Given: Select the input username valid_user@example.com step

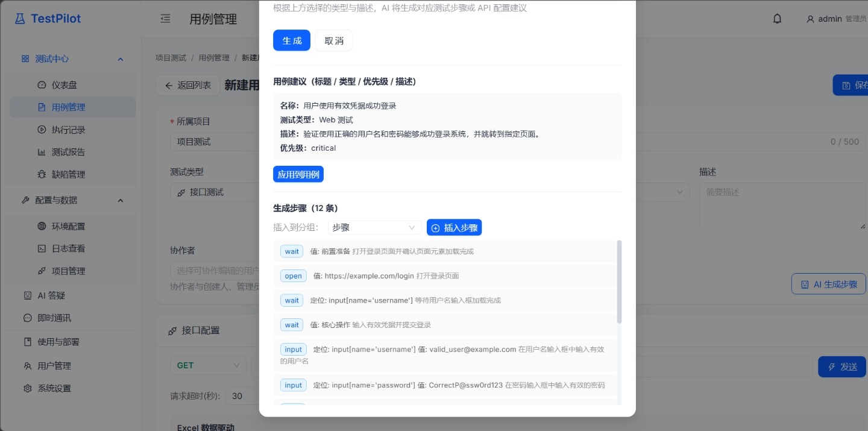Looking at the screenshot, I should (x=445, y=355).
